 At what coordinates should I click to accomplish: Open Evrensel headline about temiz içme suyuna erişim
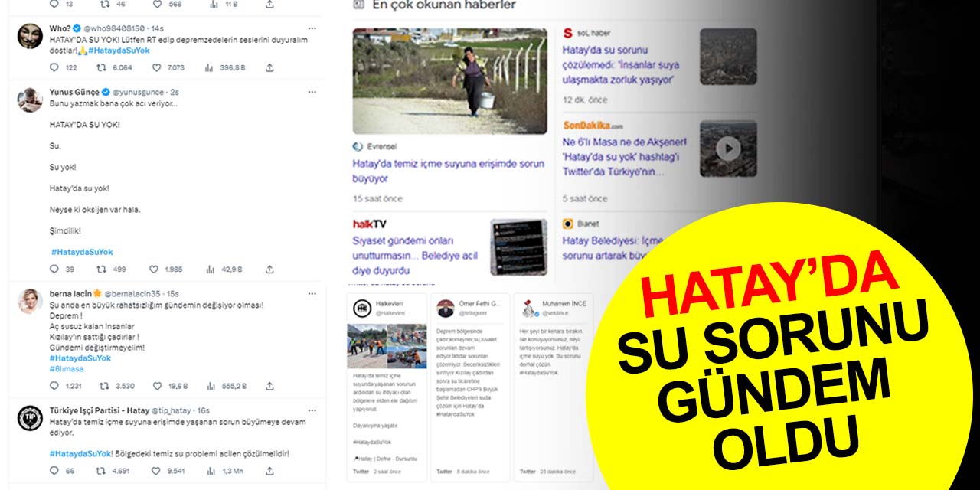[x=449, y=171]
